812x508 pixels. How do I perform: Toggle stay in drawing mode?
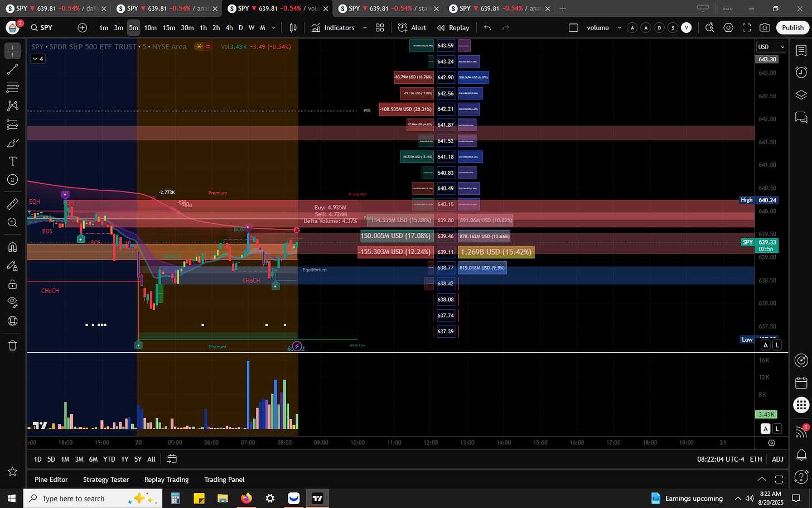(x=12, y=266)
